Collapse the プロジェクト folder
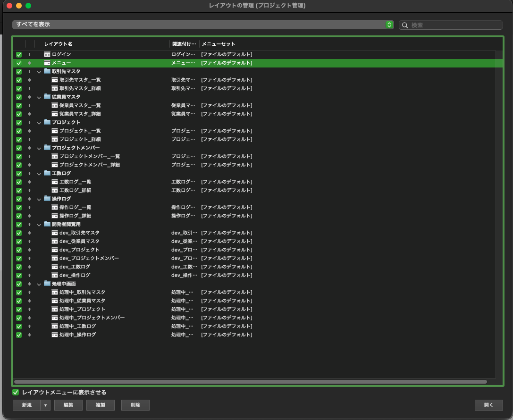Image resolution: width=513 pixels, height=420 pixels. 39,123
